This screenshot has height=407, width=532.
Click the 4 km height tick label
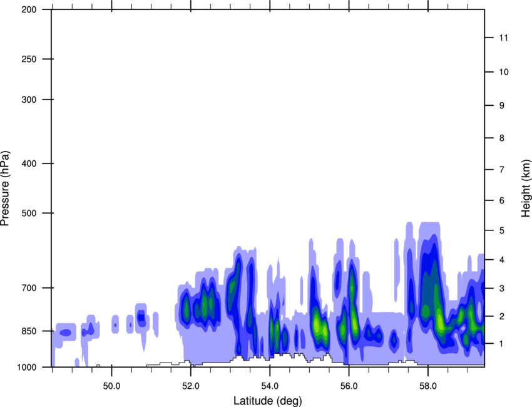click(x=502, y=260)
